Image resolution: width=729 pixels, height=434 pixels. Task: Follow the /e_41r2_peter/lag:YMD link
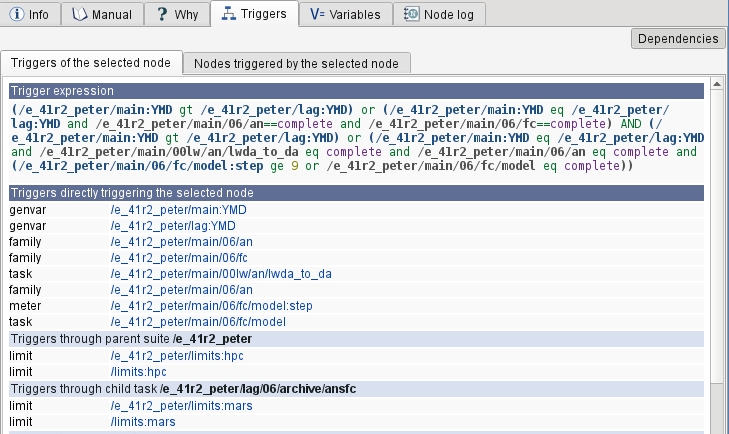[173, 226]
